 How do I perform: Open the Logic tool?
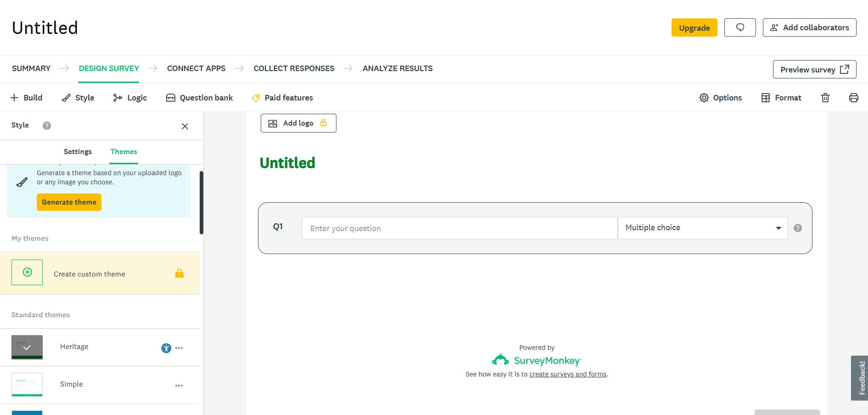(130, 98)
